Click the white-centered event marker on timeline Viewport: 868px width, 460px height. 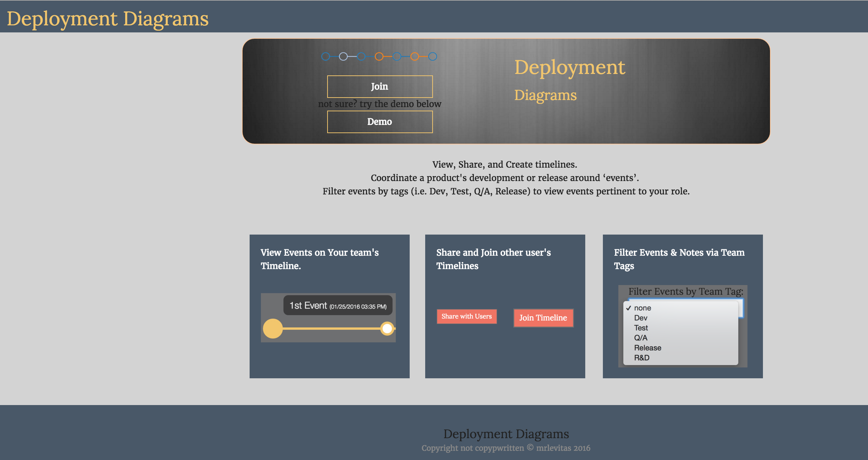[x=387, y=328]
